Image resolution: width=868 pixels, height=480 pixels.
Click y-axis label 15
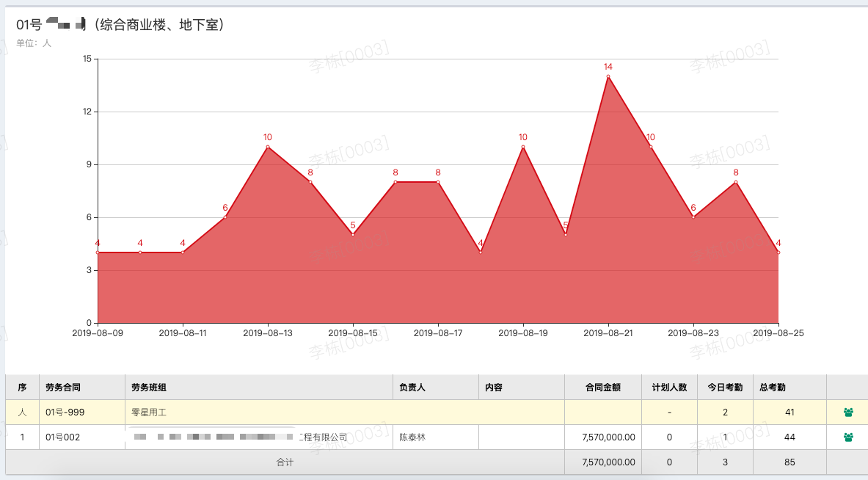click(x=87, y=59)
